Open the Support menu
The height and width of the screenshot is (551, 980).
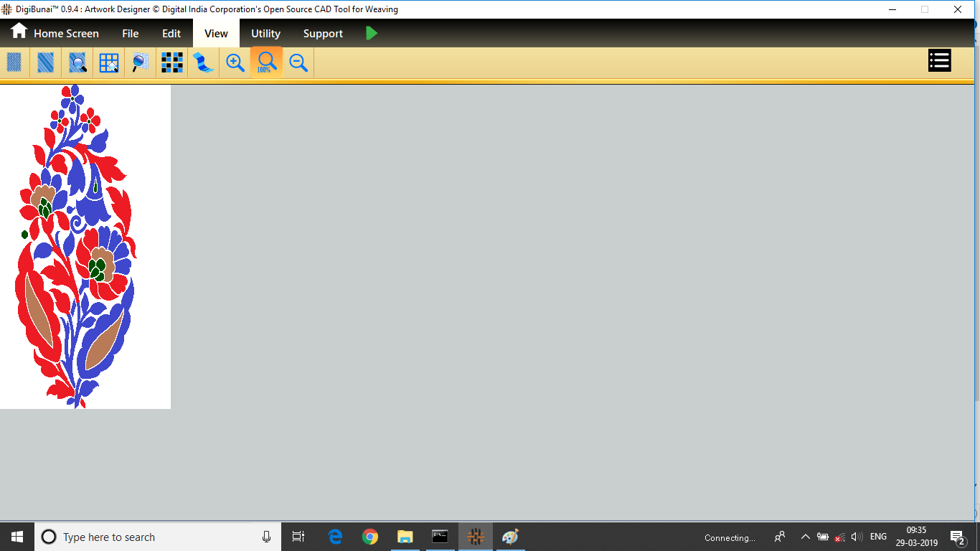tap(323, 33)
